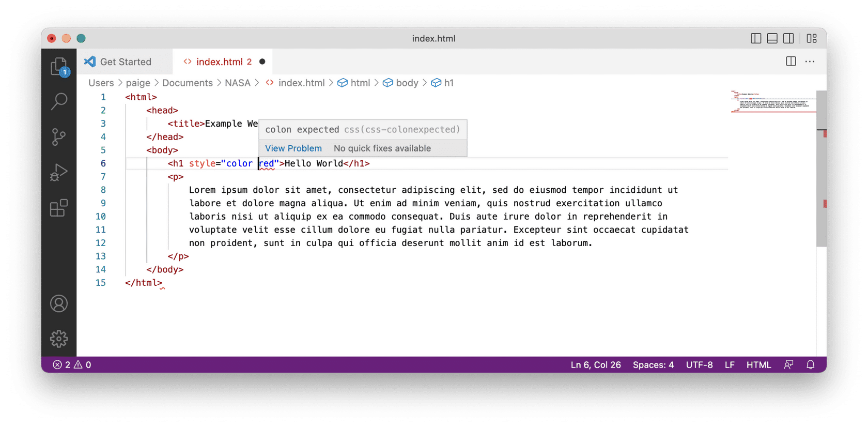Change UTF-8 file encoding
The height and width of the screenshot is (427, 868).
699,365
